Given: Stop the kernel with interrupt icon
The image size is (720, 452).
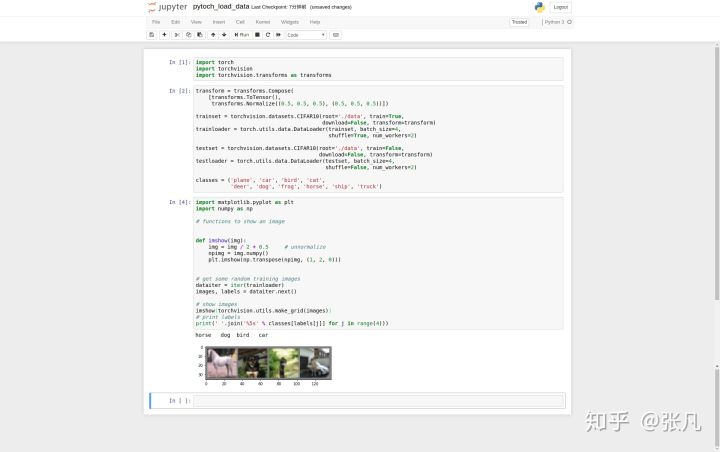Looking at the screenshot, I should (257, 35).
